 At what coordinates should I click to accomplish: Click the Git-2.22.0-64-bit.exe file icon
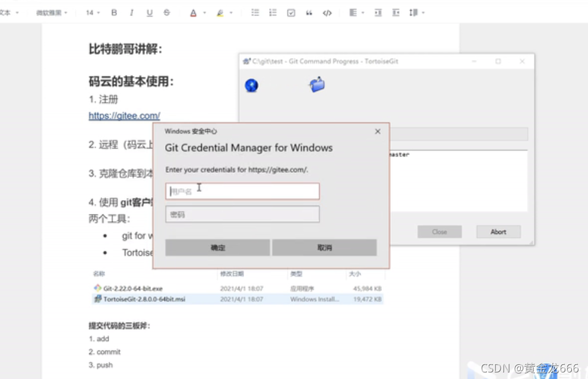click(97, 288)
